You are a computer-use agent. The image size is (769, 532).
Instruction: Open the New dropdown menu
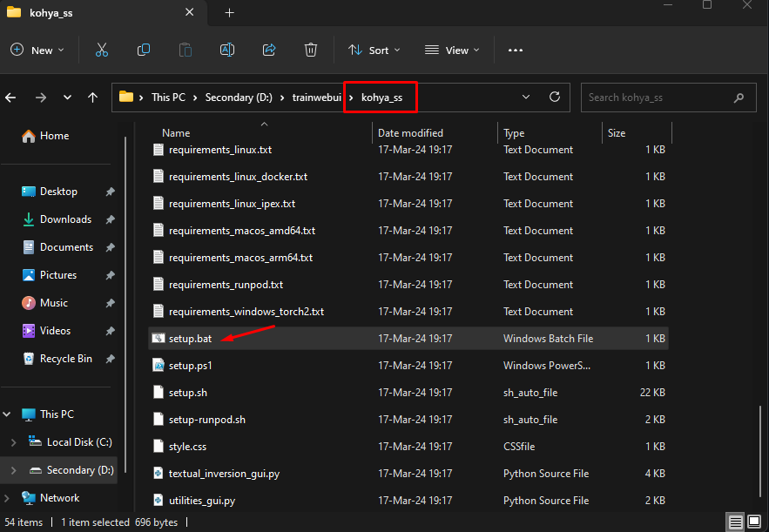click(37, 51)
